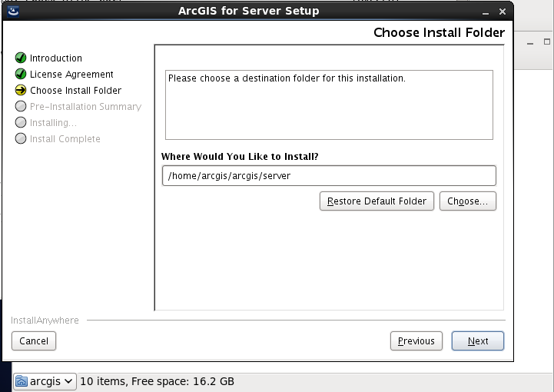Click the 'Install Complete' step label
This screenshot has height=392, width=554.
click(x=65, y=139)
